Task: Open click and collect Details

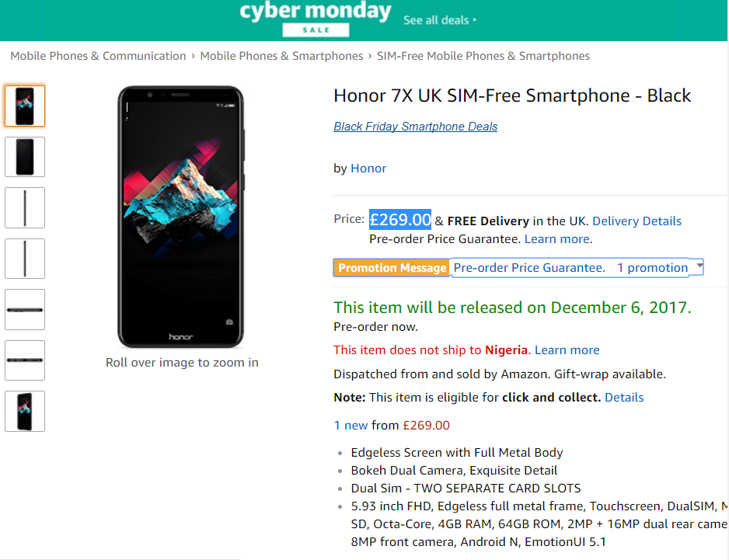Action: point(623,397)
